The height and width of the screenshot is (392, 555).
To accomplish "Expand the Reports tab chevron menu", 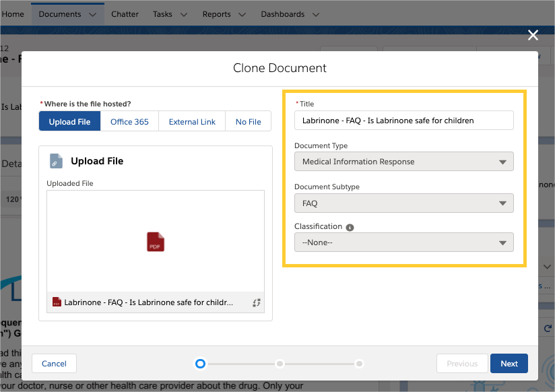I will (243, 15).
